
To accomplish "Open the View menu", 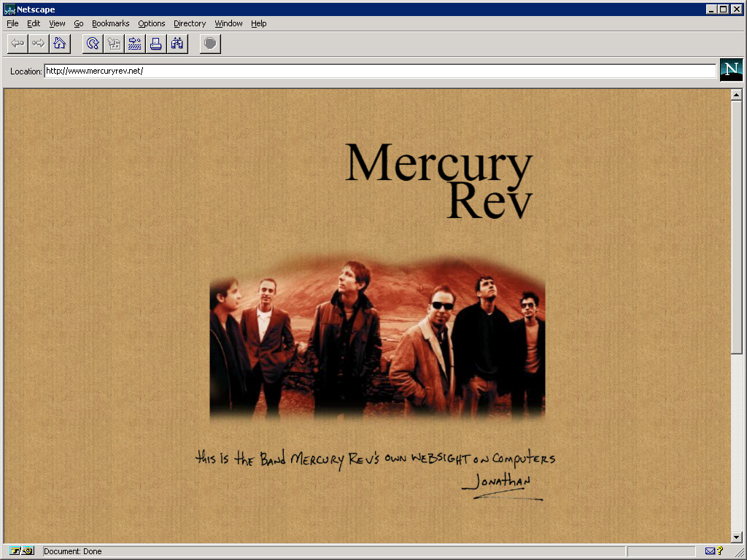I will tap(57, 23).
